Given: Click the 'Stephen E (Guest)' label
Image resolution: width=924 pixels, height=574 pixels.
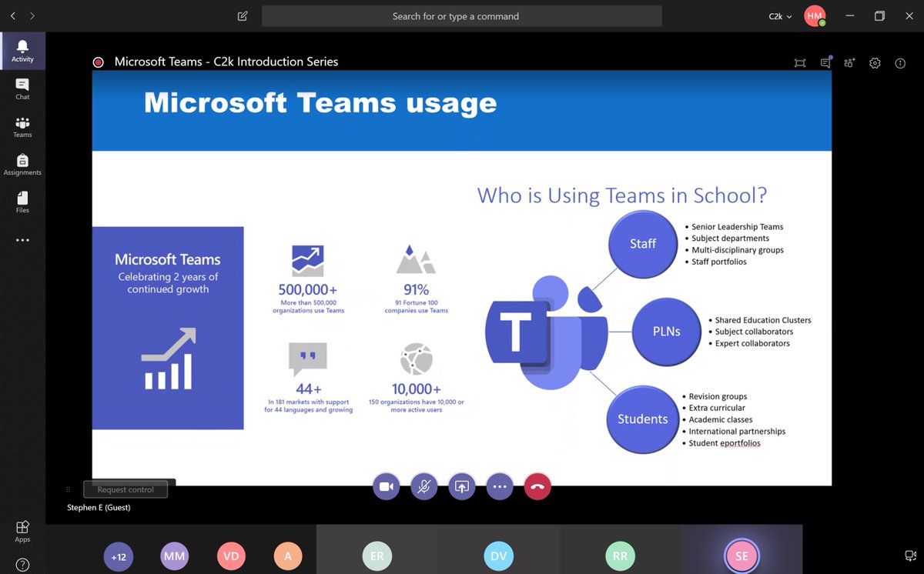Looking at the screenshot, I should (x=99, y=508).
